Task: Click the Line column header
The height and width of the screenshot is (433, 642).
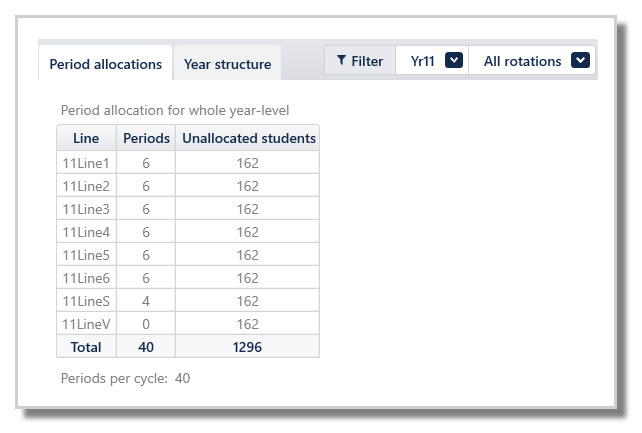Action: point(86,139)
